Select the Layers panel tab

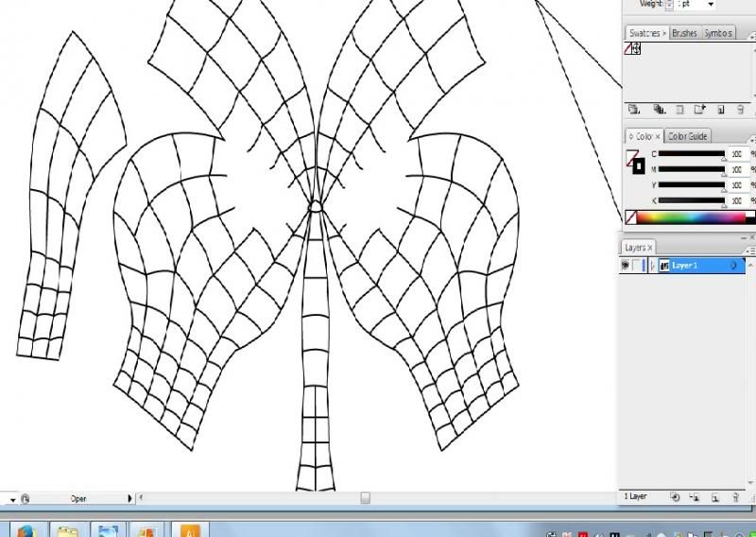[x=638, y=248]
